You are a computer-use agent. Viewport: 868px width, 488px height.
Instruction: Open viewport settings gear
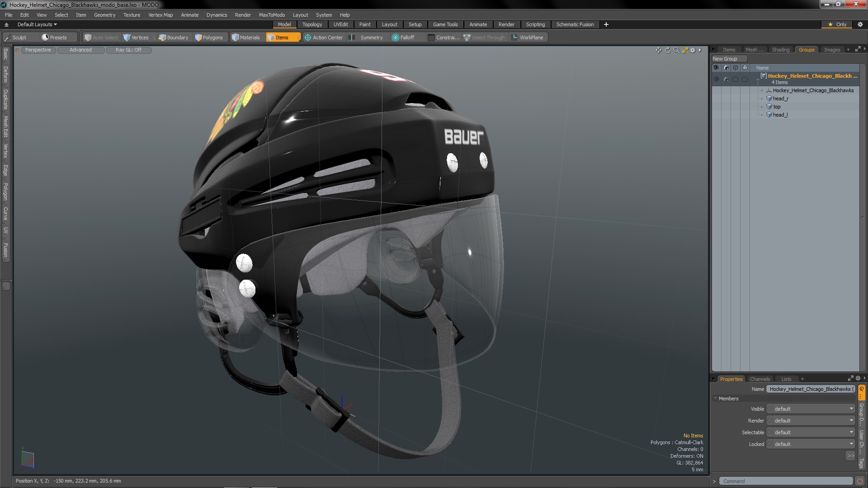[693, 50]
